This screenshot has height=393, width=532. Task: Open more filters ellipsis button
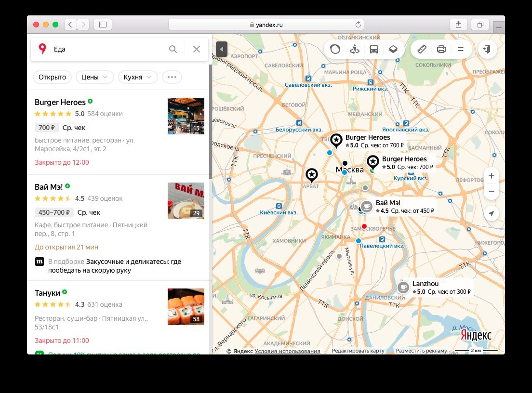point(172,77)
